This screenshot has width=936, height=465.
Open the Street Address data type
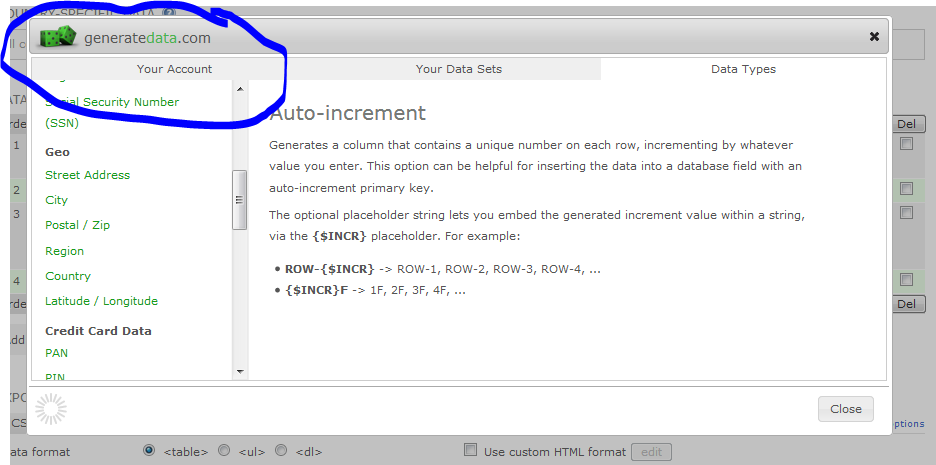[87, 175]
